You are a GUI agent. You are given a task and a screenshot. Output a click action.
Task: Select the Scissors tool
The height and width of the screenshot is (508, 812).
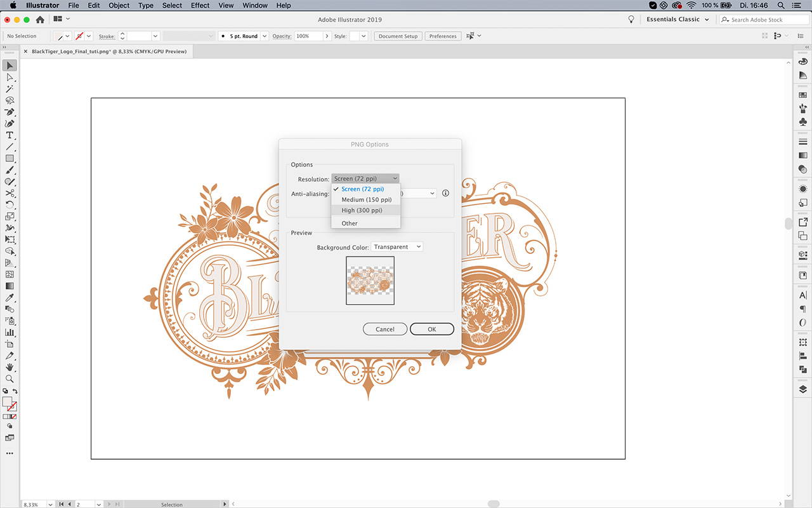[x=10, y=193]
